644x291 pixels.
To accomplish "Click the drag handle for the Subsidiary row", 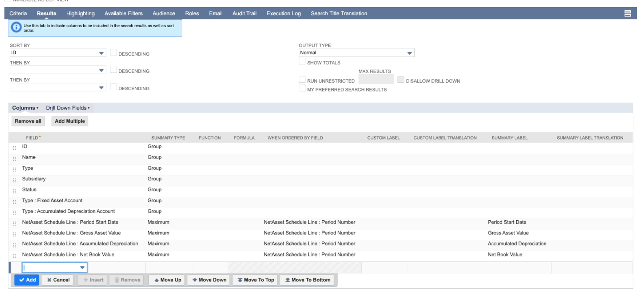I will (15, 180).
